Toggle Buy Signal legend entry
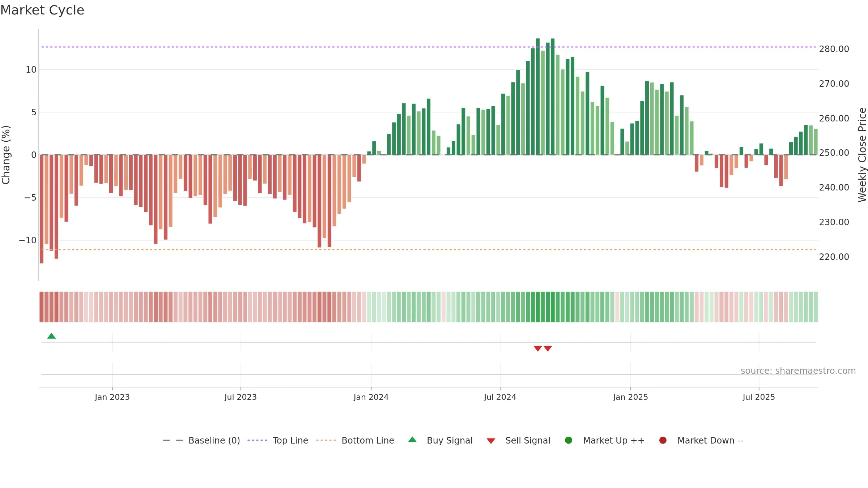The width and height of the screenshot is (868, 488). (x=440, y=440)
